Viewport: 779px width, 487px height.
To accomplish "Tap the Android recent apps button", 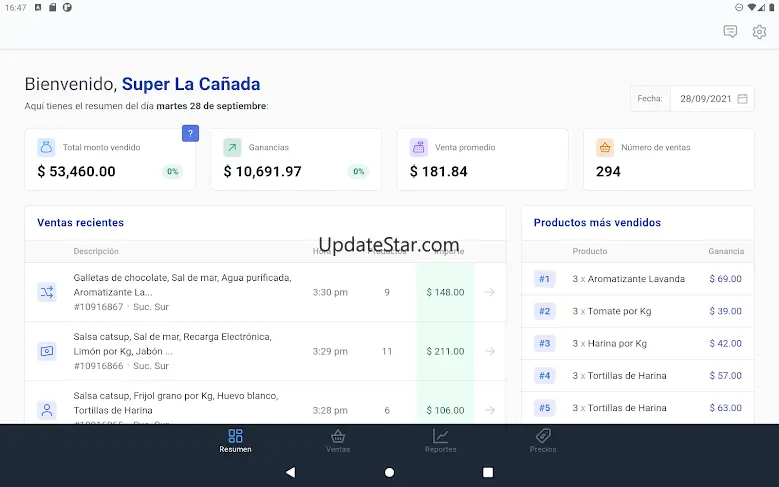I will (x=488, y=472).
